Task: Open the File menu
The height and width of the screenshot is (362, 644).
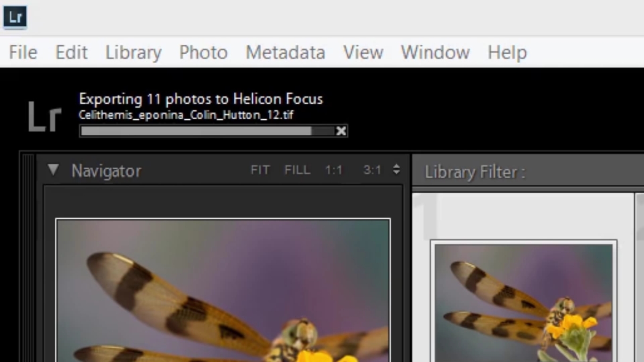Action: (23, 52)
